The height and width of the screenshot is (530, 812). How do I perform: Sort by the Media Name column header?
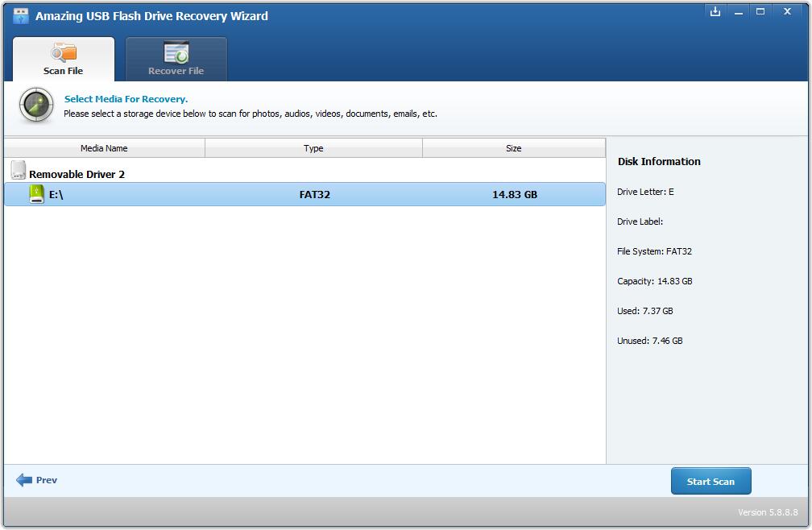coord(104,148)
